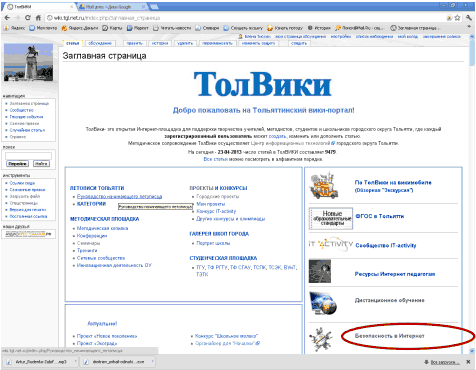The height and width of the screenshot is (370, 476).
Task: Select the ТолВики browser tab
Action: (38, 7)
